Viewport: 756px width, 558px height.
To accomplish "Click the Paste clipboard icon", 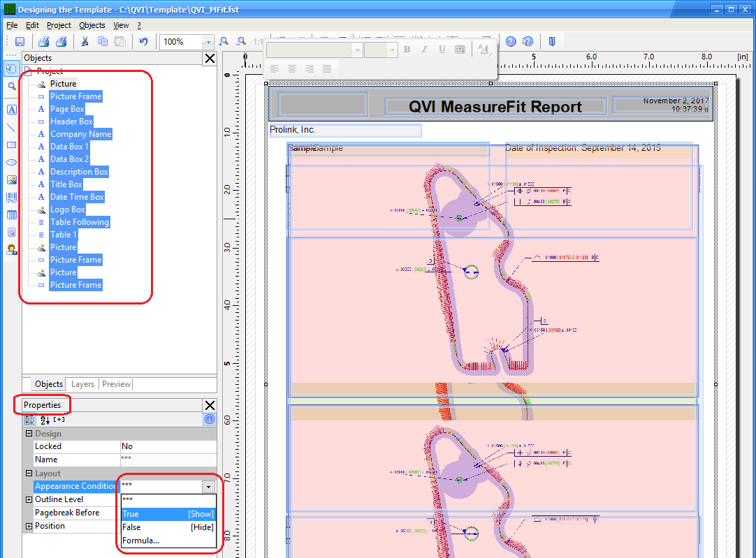I will point(119,42).
